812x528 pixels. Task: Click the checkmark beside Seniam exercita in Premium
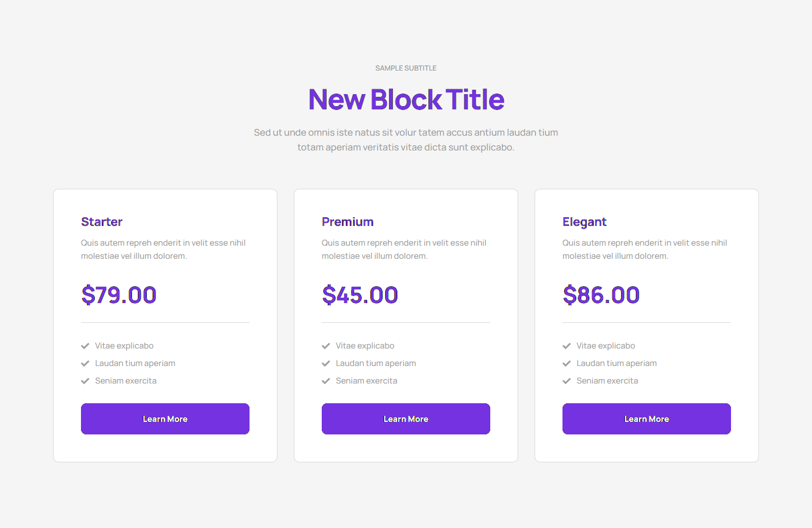pos(326,380)
